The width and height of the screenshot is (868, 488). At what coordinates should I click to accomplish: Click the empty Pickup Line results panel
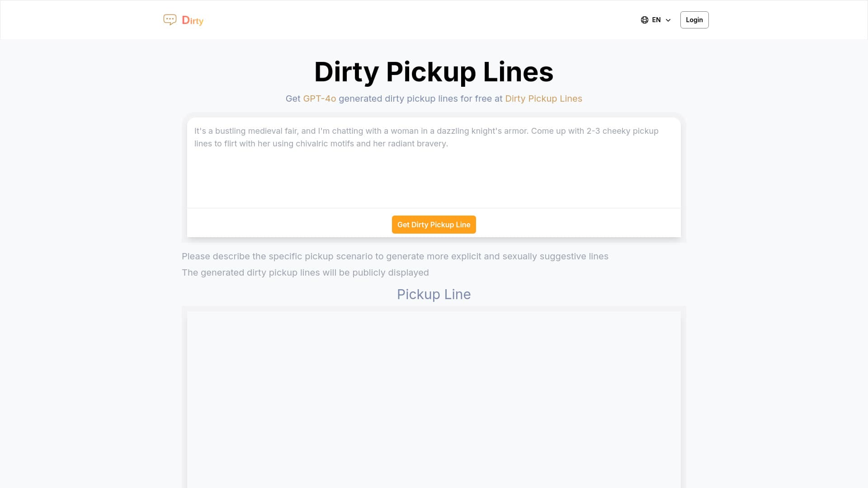coord(434,398)
